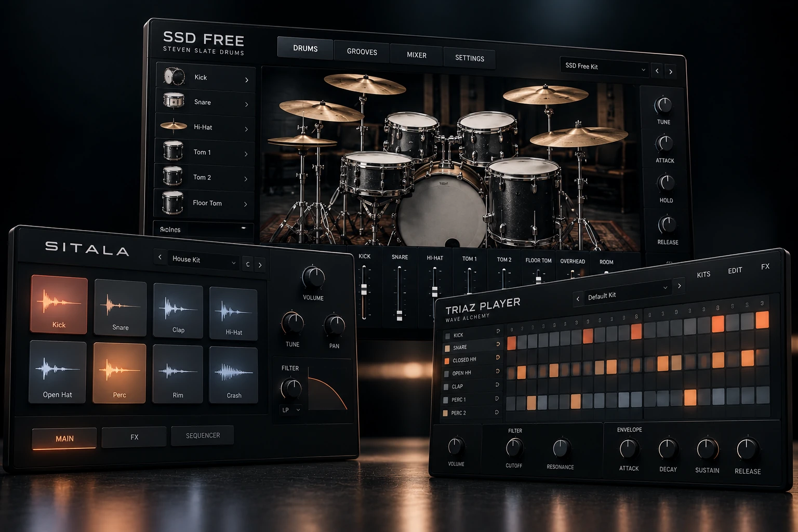The height and width of the screenshot is (532, 798).
Task: Click the Kick drum thumbnail in SSD Free
Action: tap(174, 76)
